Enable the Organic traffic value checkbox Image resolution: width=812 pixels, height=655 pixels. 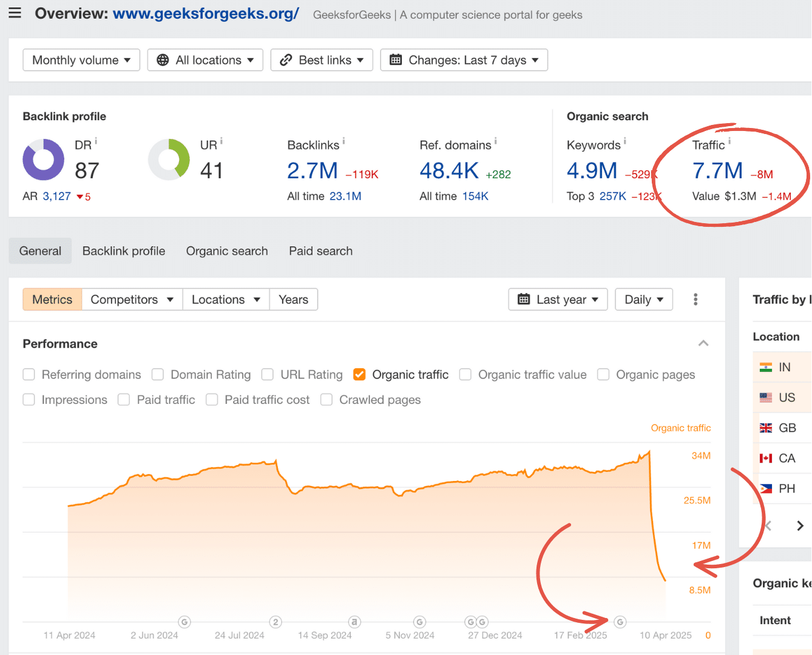point(465,375)
